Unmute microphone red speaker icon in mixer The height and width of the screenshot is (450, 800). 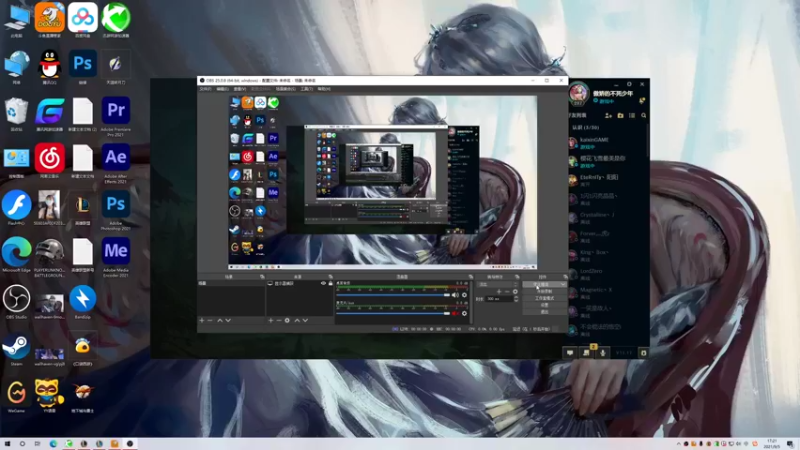pyautogui.click(x=455, y=313)
